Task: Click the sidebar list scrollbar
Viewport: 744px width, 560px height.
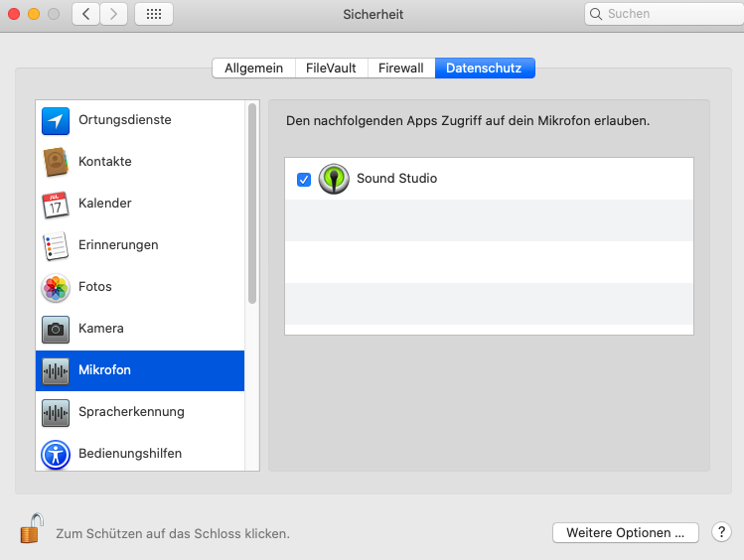Action: point(252,204)
